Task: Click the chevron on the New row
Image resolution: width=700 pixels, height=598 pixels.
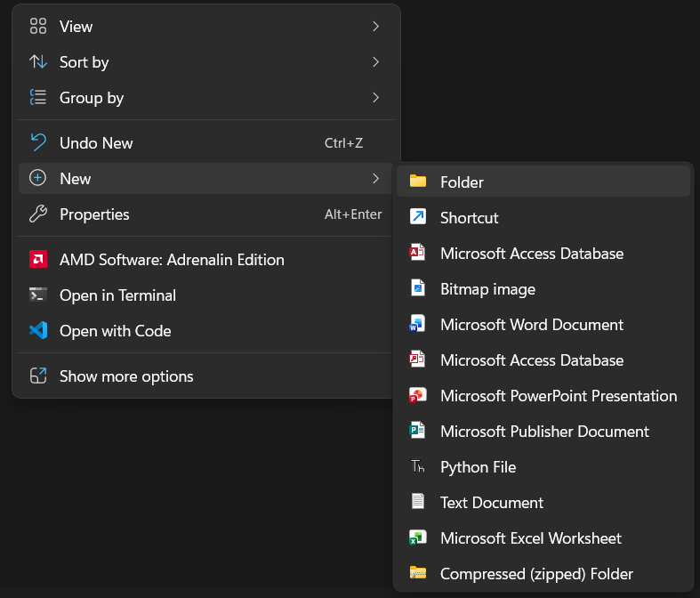Action: point(376,179)
